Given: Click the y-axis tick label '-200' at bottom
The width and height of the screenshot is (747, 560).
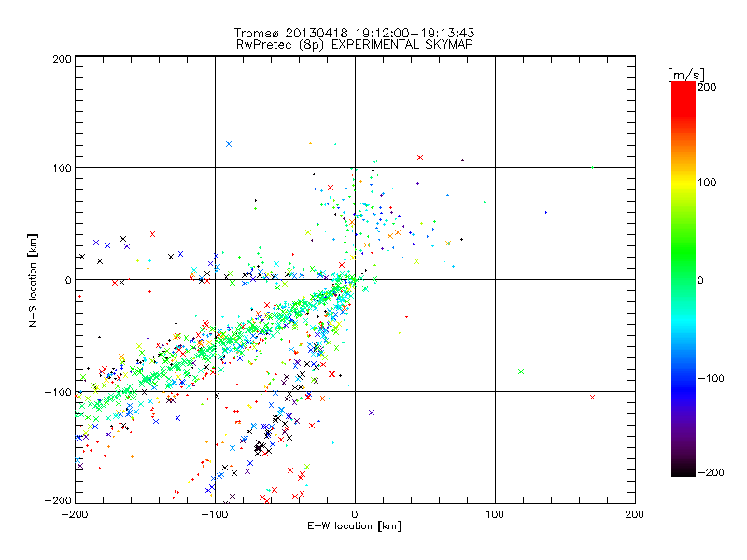Looking at the screenshot, I should [x=58, y=500].
